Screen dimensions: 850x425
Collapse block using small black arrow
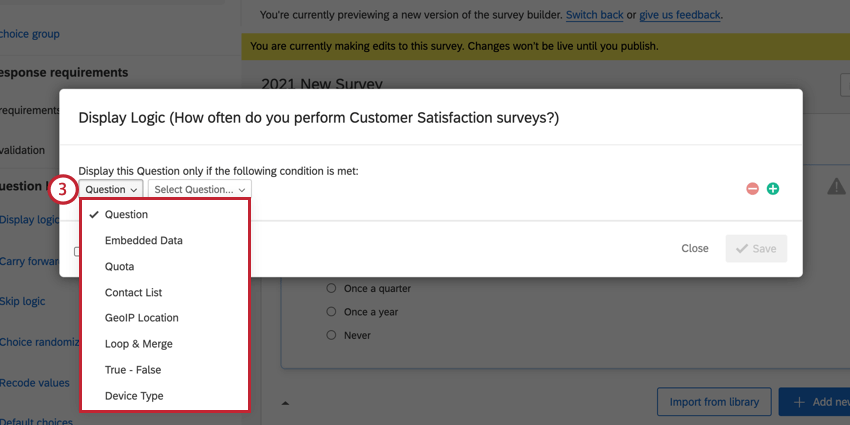click(285, 404)
